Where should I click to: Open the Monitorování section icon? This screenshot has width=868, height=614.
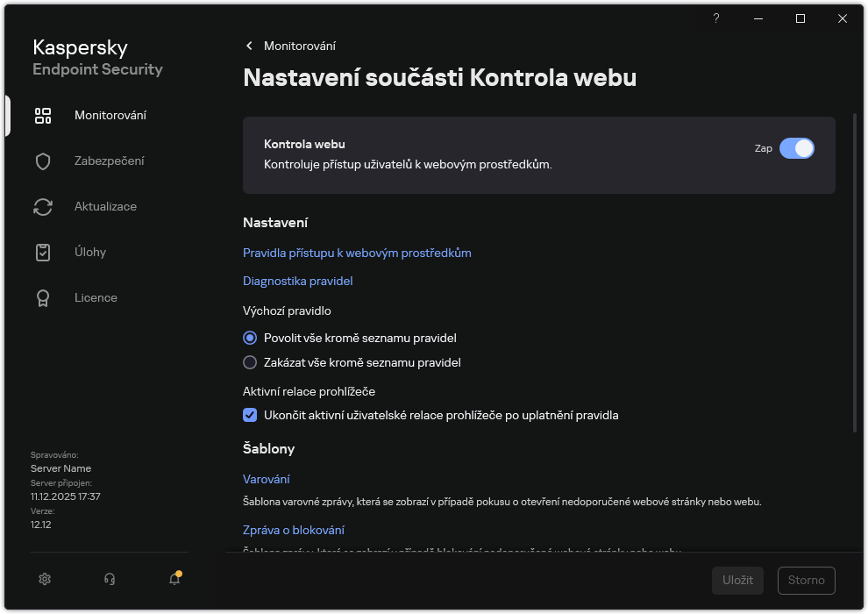coord(43,115)
